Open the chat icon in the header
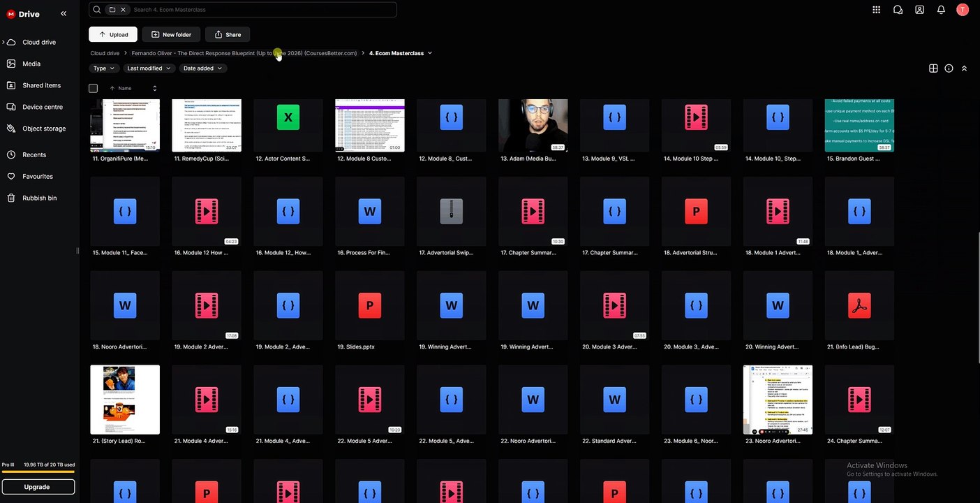Viewport: 980px width, 503px height. click(x=898, y=10)
